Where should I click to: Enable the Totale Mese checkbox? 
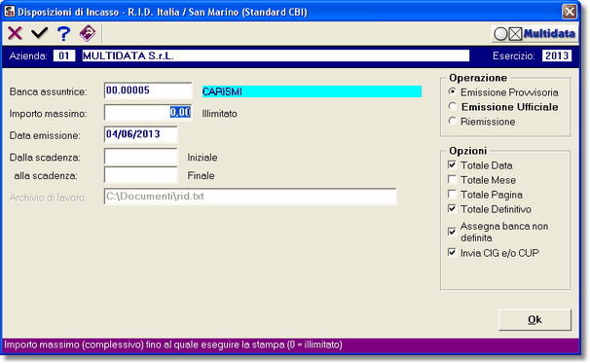(x=452, y=179)
